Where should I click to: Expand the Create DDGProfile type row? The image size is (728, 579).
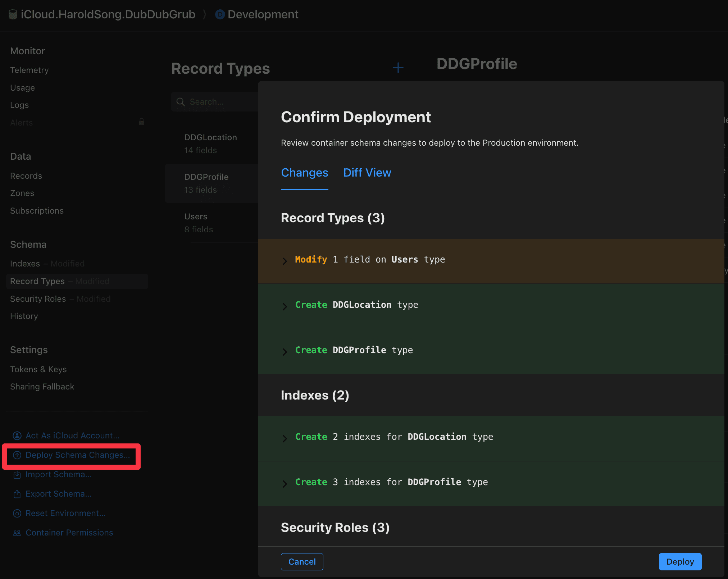point(285,351)
